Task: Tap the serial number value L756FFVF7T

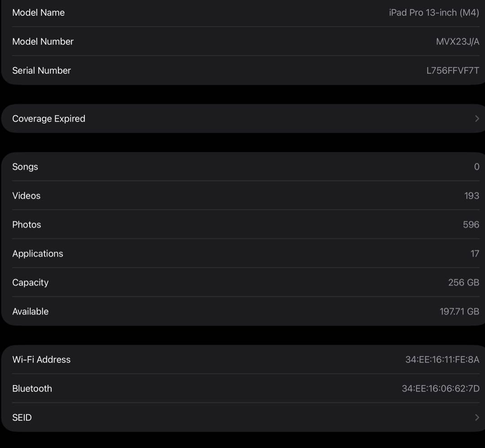Action: point(452,71)
